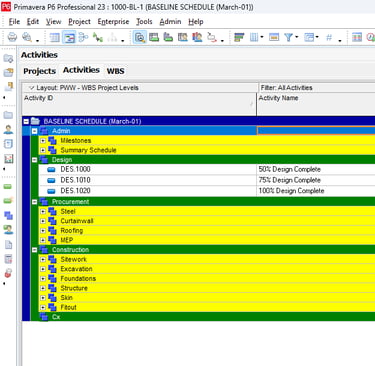Select activity row DES.1020

coord(207,191)
